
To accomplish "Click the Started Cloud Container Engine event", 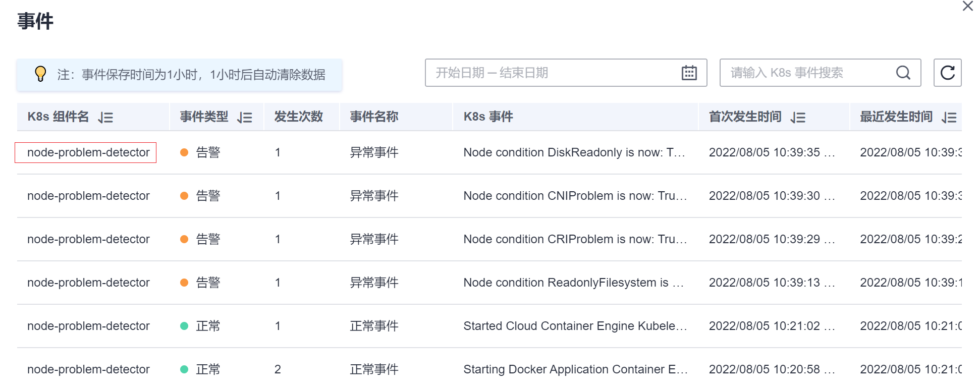I will point(575,326).
